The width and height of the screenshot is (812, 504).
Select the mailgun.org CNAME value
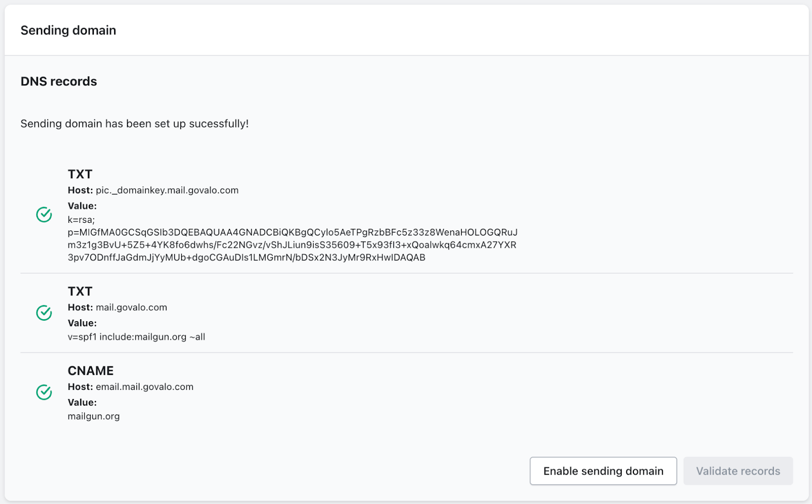coord(94,416)
